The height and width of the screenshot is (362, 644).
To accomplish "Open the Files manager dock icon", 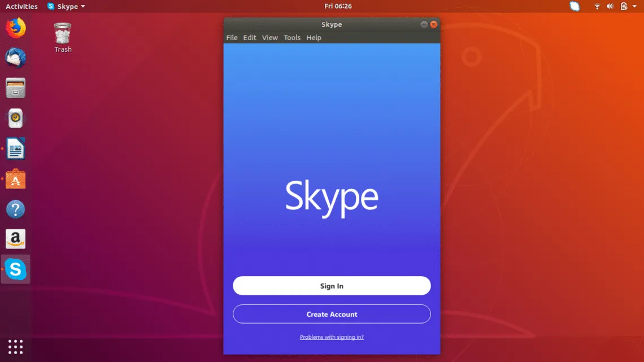I will point(16,88).
